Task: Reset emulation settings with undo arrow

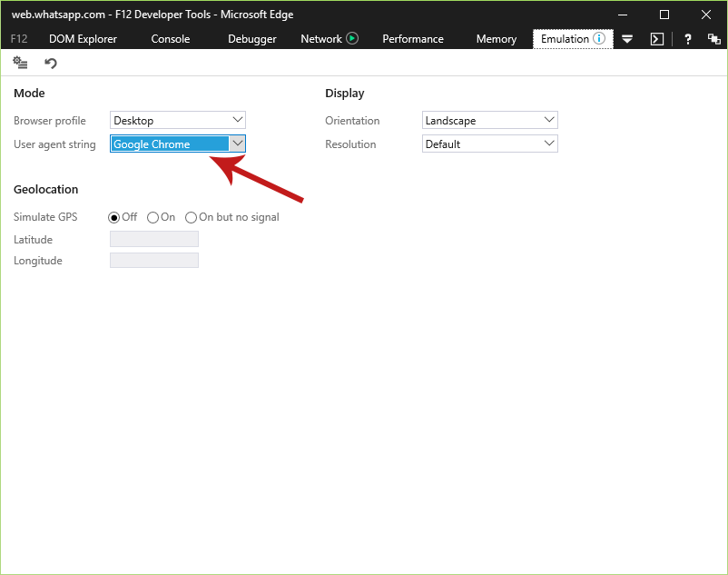Action: 51,63
